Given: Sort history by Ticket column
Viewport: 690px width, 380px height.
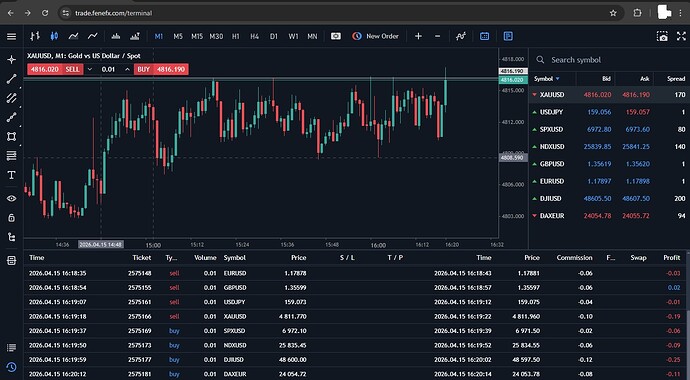Looking at the screenshot, I should click(142, 258).
